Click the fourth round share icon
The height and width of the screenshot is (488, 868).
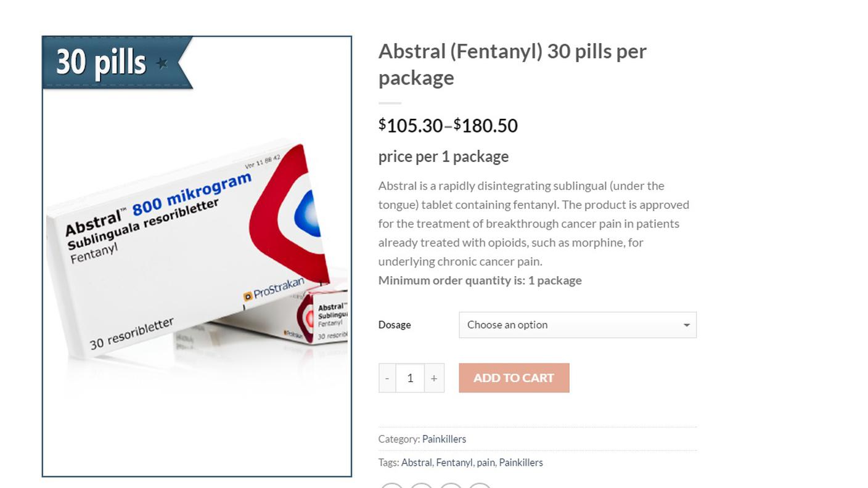tap(480, 486)
